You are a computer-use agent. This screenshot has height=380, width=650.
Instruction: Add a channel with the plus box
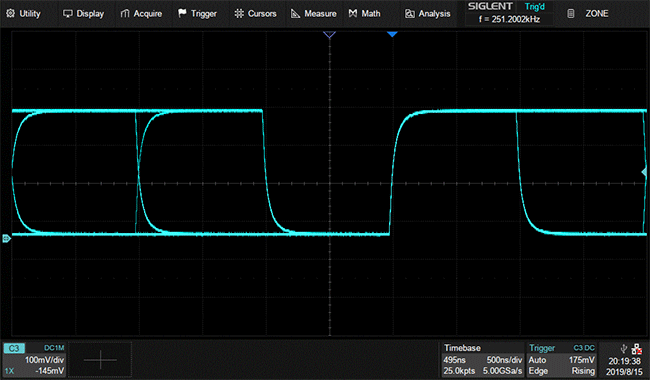pyautogui.click(x=100, y=359)
